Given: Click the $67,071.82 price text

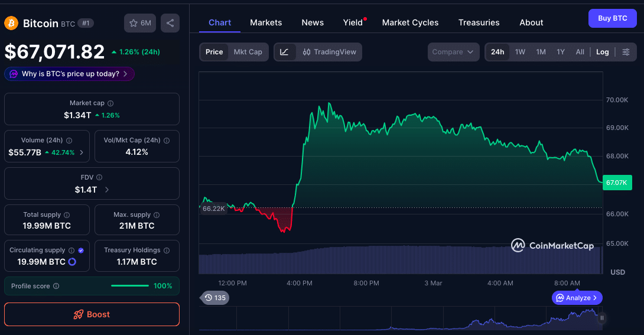Looking at the screenshot, I should coord(54,52).
